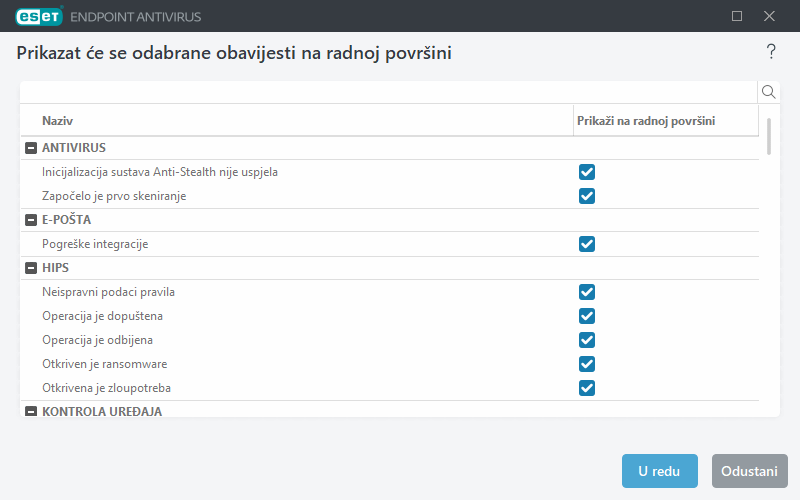Viewport: 800px width, 500px height.
Task: Collapse the E-POŠTA group
Action: (31, 220)
